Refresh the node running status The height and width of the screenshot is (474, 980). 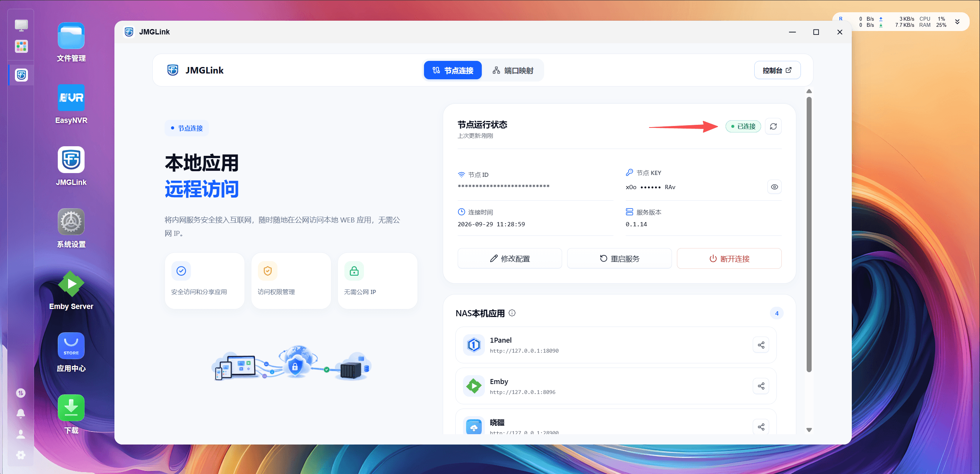[x=773, y=126]
